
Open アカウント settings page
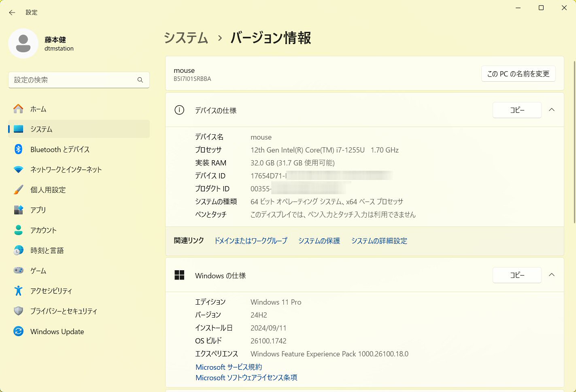pyautogui.click(x=79, y=230)
